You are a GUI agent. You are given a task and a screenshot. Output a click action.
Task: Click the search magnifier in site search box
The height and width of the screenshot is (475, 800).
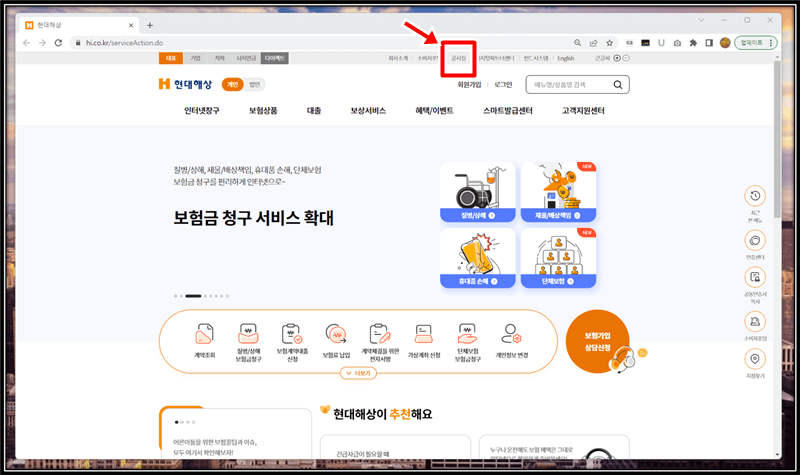click(x=617, y=85)
